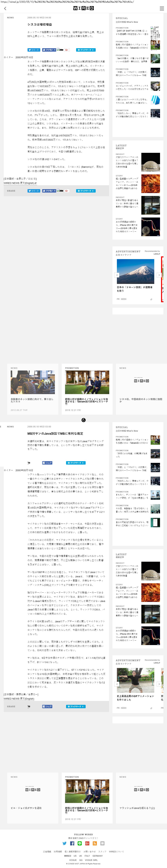Viewport: 167px width, 868px height.
Task: Open the シスコは増収増益 headline
Action: (x=39, y=25)
